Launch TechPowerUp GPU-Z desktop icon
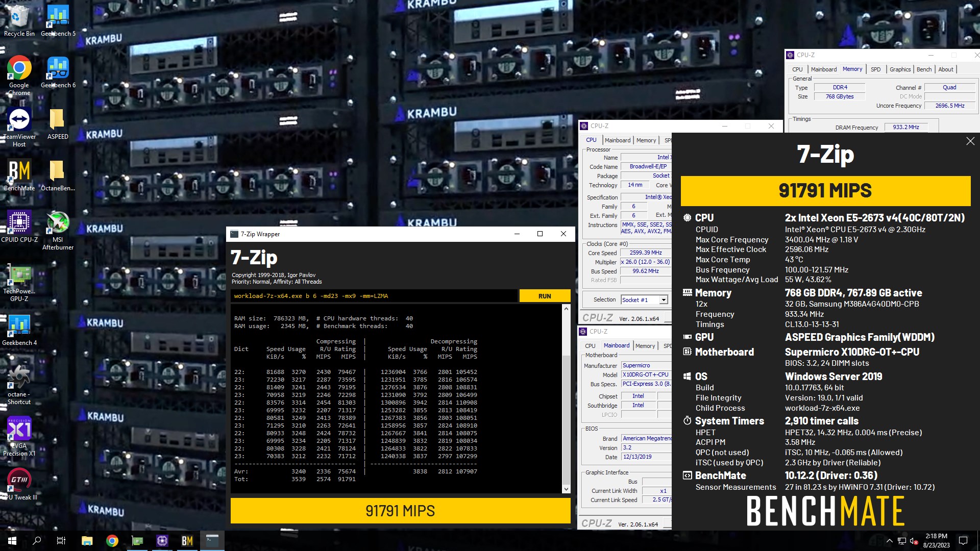Screen dimensions: 980x551 pos(19,283)
